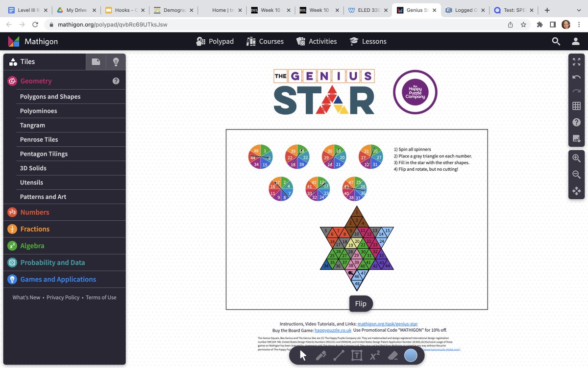Open the tab search chevron dropdown

(x=579, y=10)
